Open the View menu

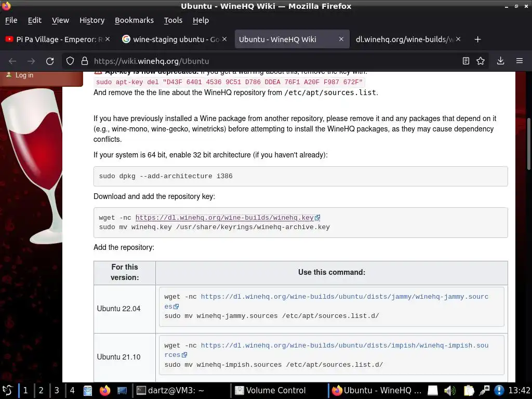pyautogui.click(x=60, y=20)
